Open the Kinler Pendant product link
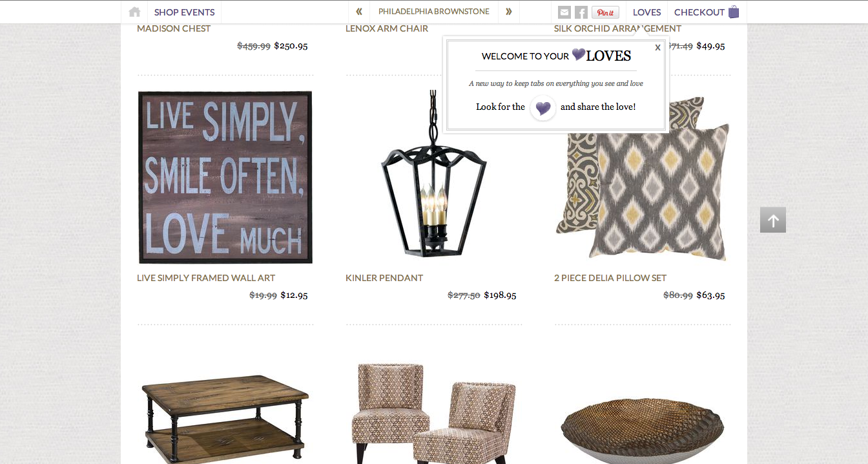This screenshot has height=464, width=868. (384, 278)
